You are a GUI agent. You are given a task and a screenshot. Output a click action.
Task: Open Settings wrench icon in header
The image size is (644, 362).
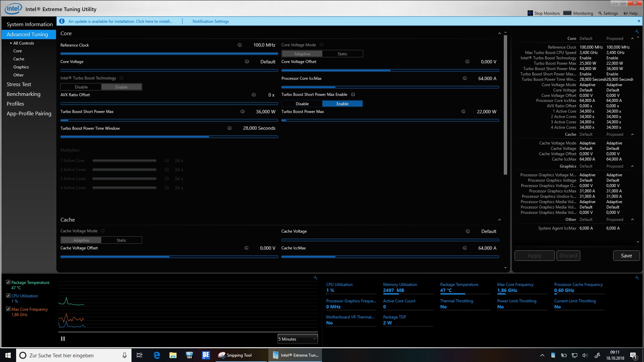pyautogui.click(x=600, y=13)
